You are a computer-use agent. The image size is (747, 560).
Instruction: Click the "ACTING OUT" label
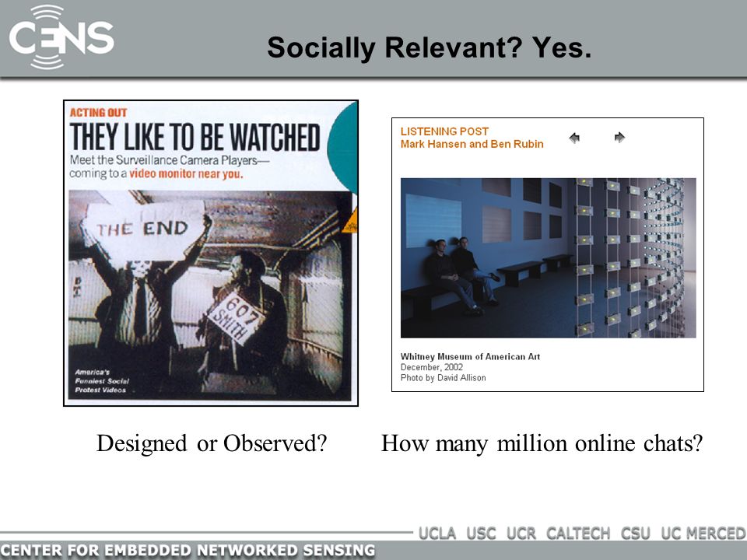[98, 113]
